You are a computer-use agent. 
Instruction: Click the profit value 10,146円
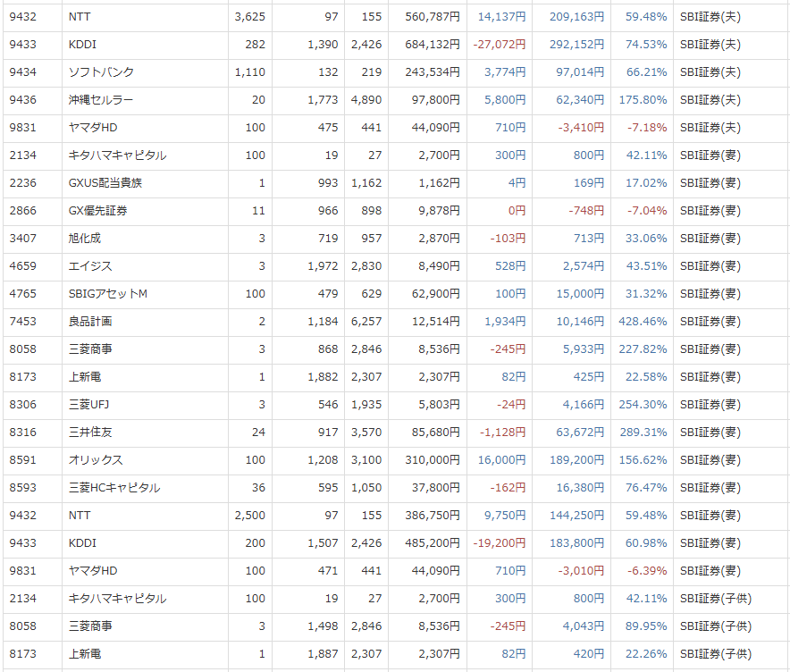[x=580, y=322]
